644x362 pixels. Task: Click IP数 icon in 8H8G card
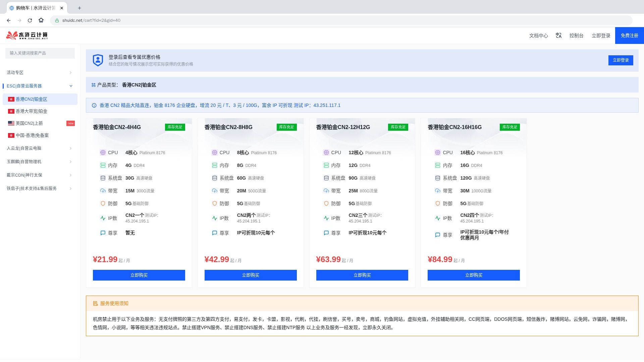[214, 219]
